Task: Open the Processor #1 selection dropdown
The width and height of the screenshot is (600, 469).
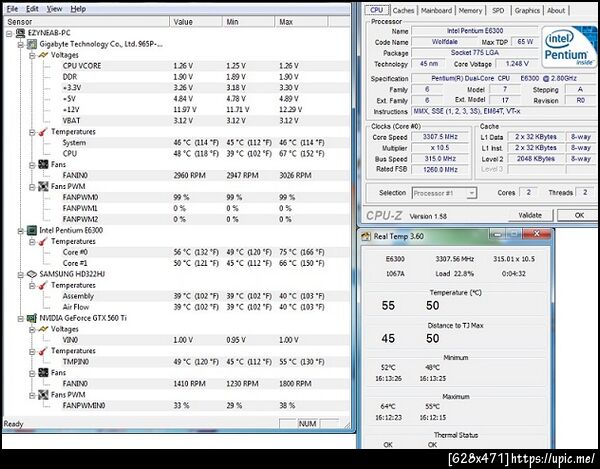Action: (471, 193)
